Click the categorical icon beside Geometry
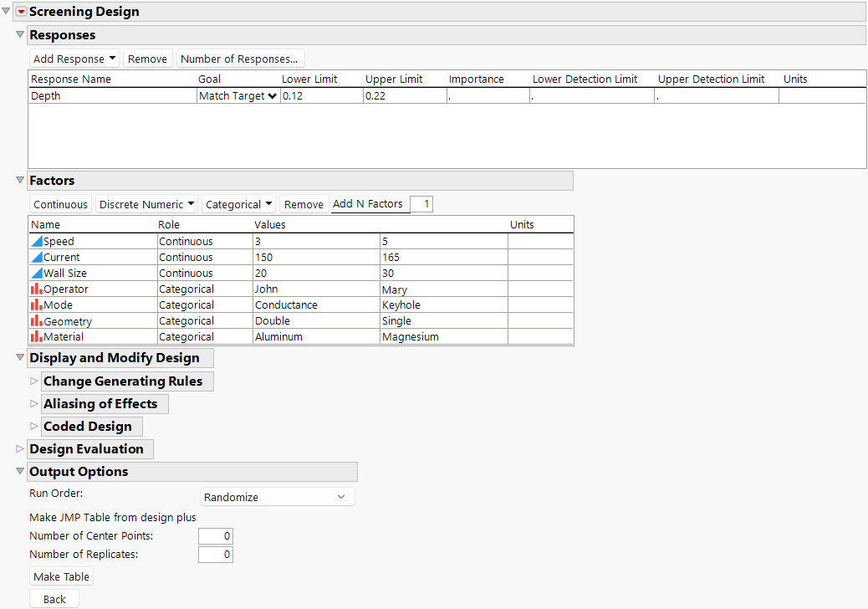Viewport: 868px width, 609px height. [x=37, y=321]
